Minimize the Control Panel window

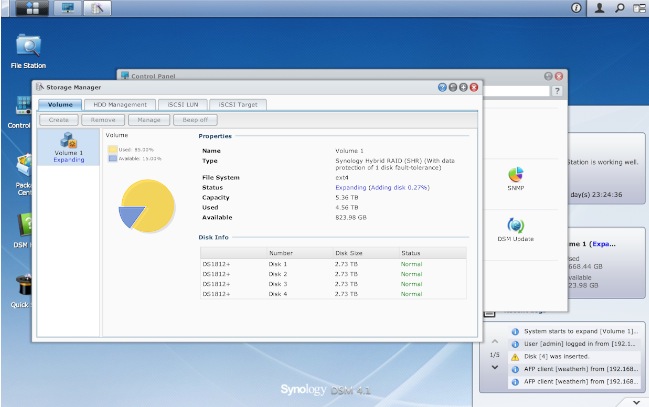coord(548,76)
